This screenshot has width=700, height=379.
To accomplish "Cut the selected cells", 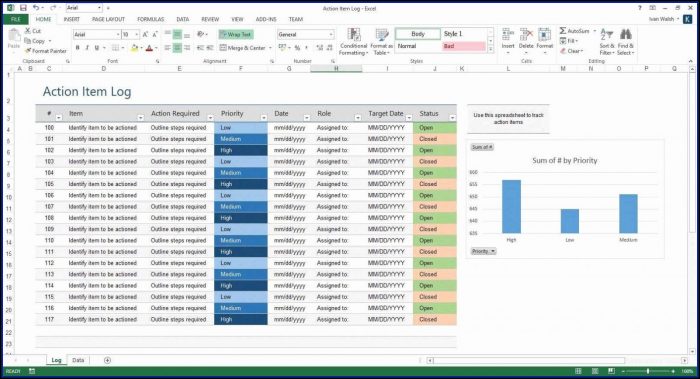I will (33, 31).
